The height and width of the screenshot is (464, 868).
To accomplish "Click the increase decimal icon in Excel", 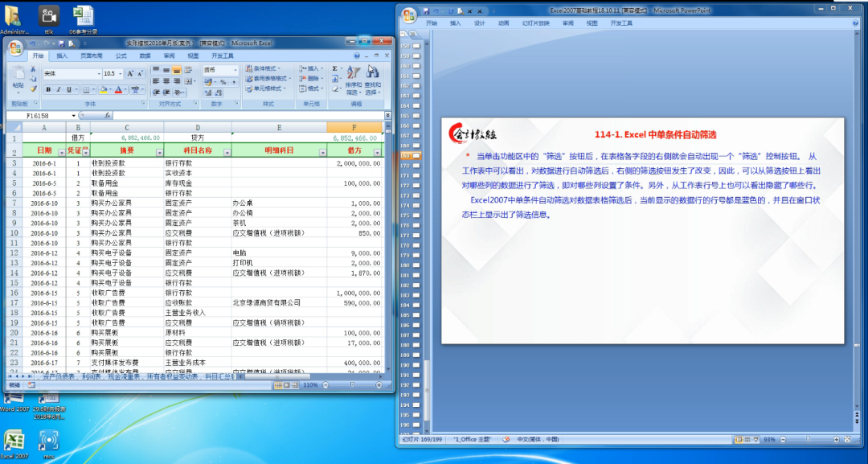I will [207, 93].
